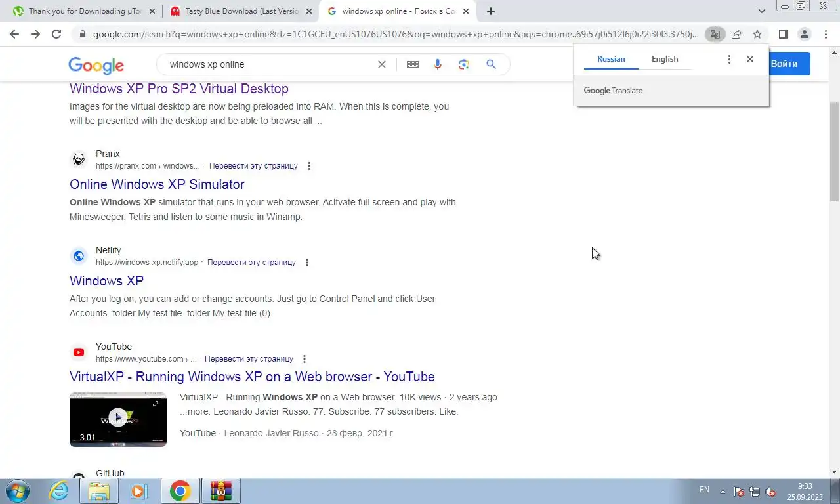Open the Action Center flag tray icon
The image size is (840, 504).
point(739,492)
